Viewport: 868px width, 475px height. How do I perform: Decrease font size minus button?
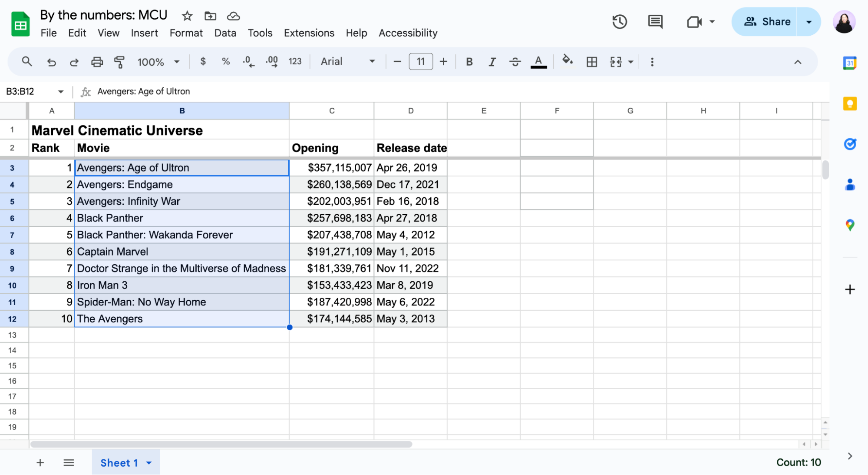click(x=397, y=62)
